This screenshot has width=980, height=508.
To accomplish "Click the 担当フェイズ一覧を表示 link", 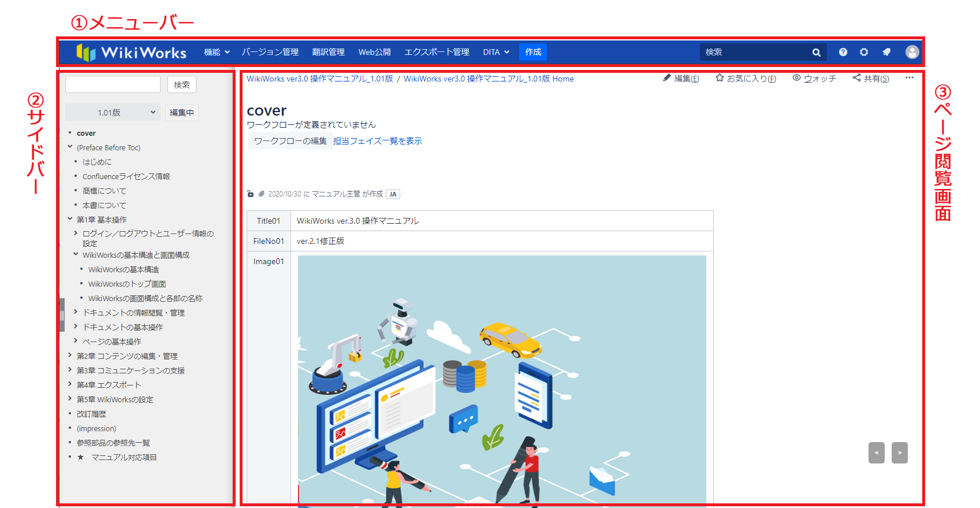I will (377, 141).
